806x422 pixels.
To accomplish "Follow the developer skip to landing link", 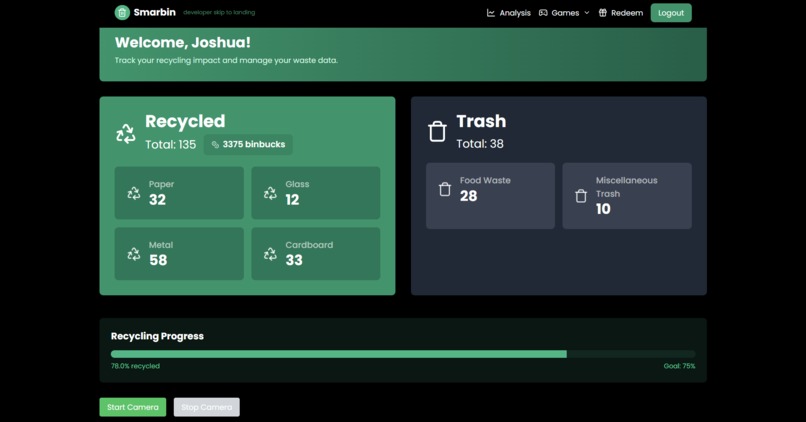I will click(219, 12).
